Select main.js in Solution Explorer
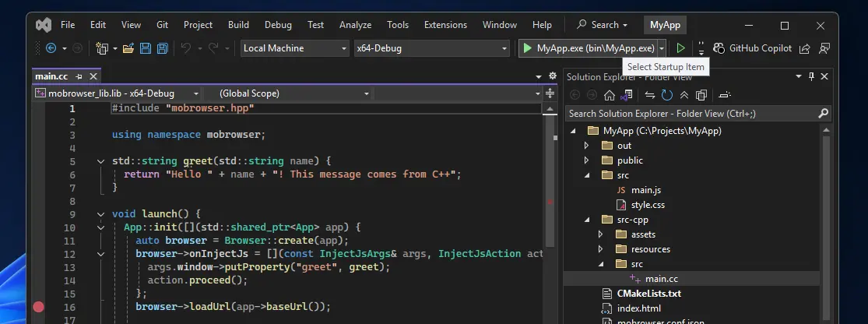The image size is (868, 324). (x=646, y=190)
